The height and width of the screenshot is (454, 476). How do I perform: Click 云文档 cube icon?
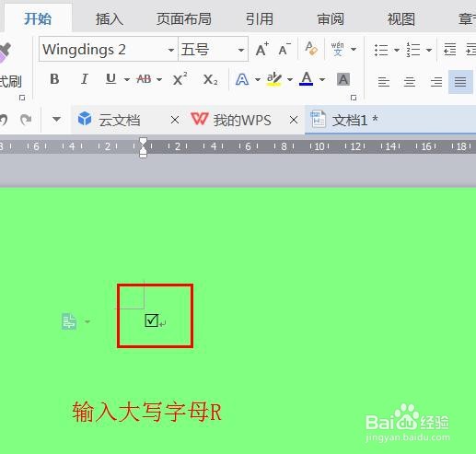[x=85, y=119]
